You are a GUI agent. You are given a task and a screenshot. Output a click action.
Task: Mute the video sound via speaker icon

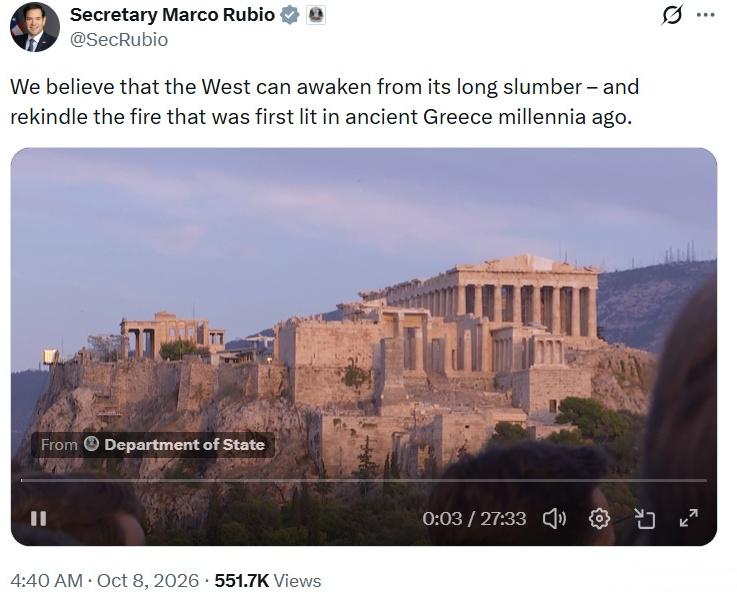(x=555, y=519)
